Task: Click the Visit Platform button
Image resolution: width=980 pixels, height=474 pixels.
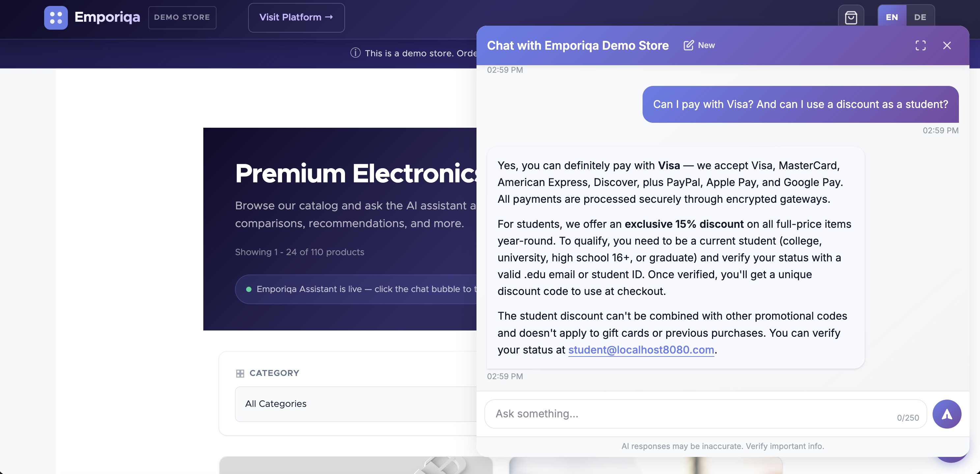Action: click(296, 17)
